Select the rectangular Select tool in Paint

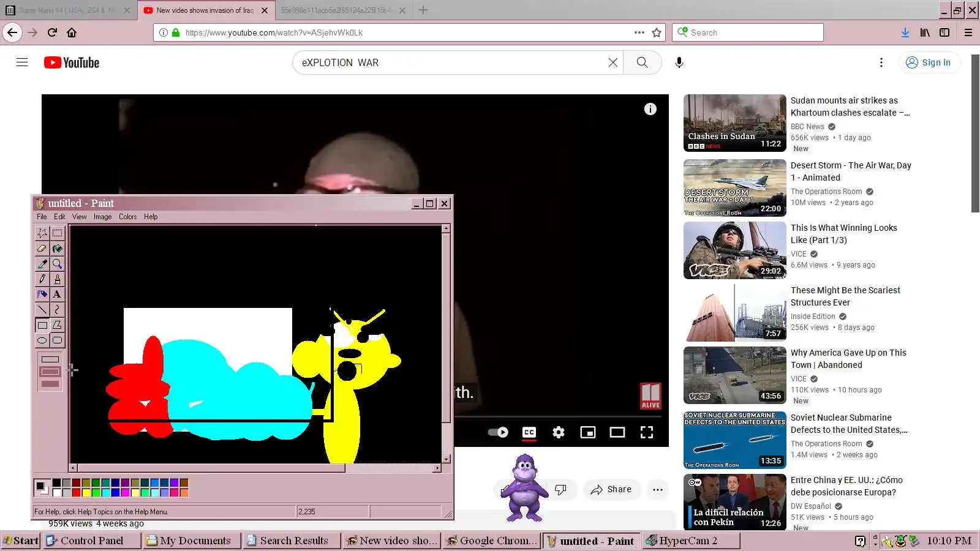coord(57,233)
